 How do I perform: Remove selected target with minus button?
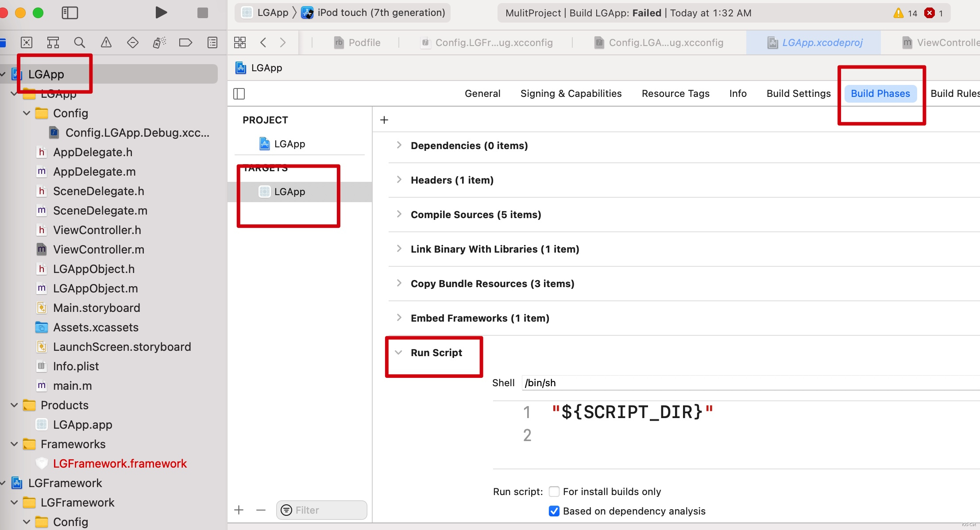261,510
